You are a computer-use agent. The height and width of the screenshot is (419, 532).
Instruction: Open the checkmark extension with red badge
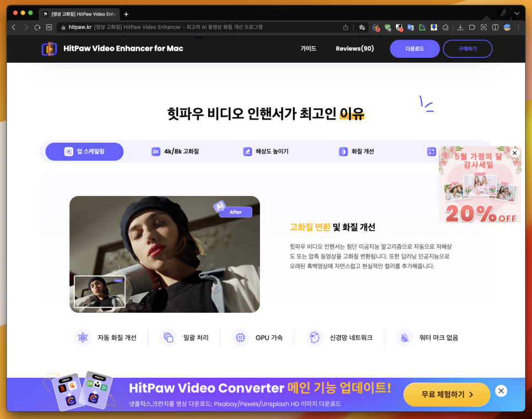coord(376,28)
